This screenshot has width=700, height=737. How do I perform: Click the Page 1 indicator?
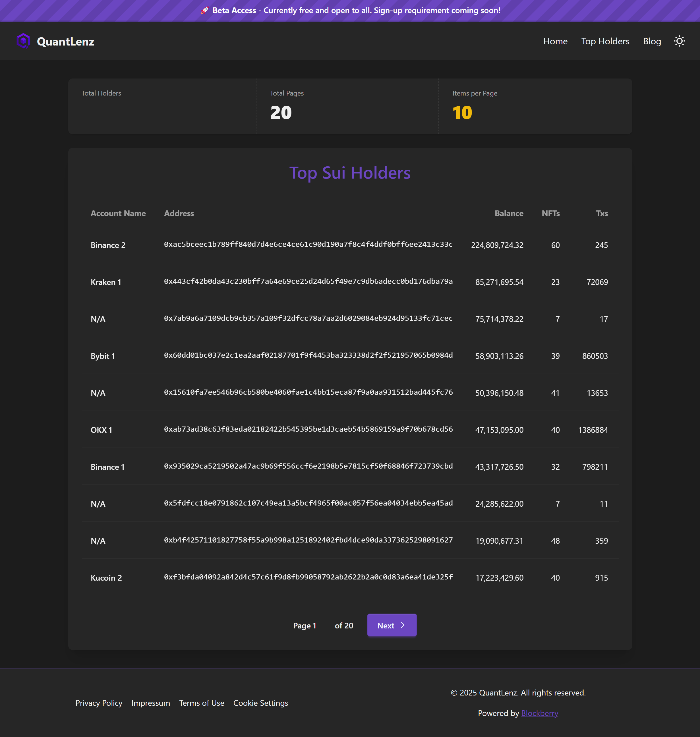[305, 626]
